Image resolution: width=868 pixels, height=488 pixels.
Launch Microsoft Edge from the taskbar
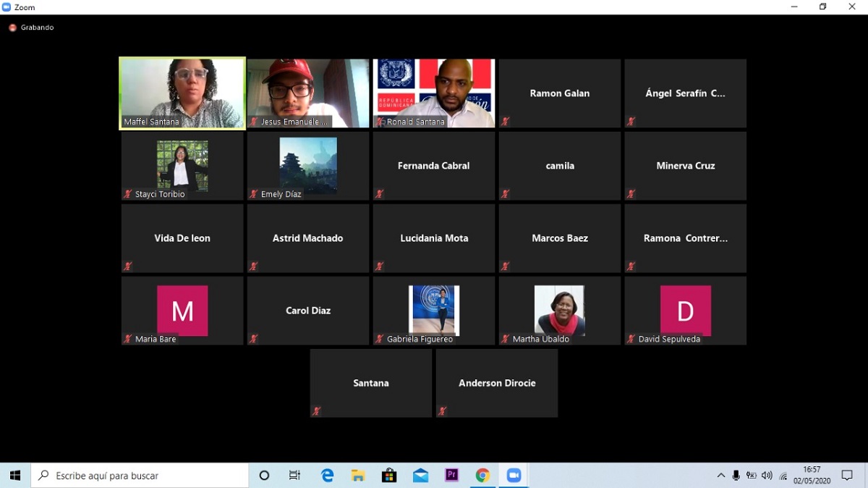pos(327,476)
